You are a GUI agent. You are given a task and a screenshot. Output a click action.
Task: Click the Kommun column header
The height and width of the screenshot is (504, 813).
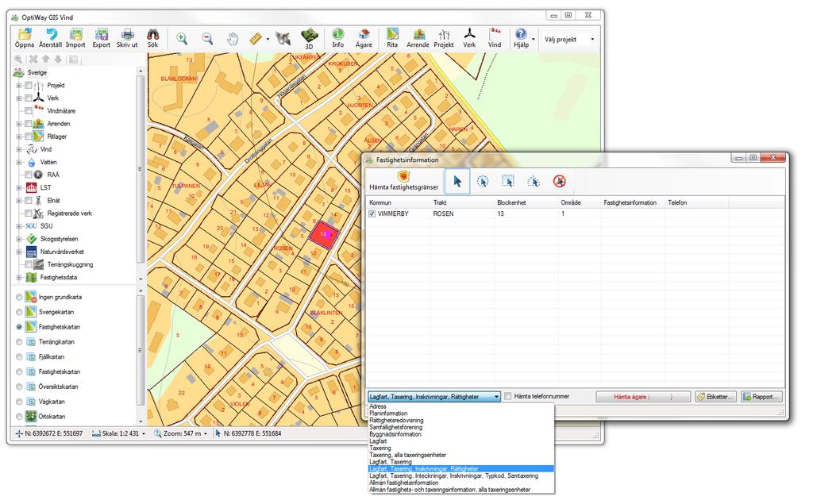(399, 202)
